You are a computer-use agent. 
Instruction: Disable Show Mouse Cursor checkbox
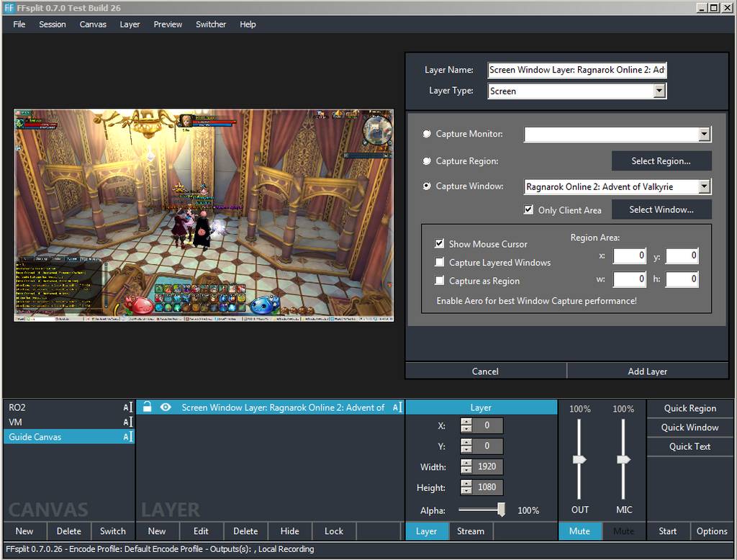[x=439, y=243]
